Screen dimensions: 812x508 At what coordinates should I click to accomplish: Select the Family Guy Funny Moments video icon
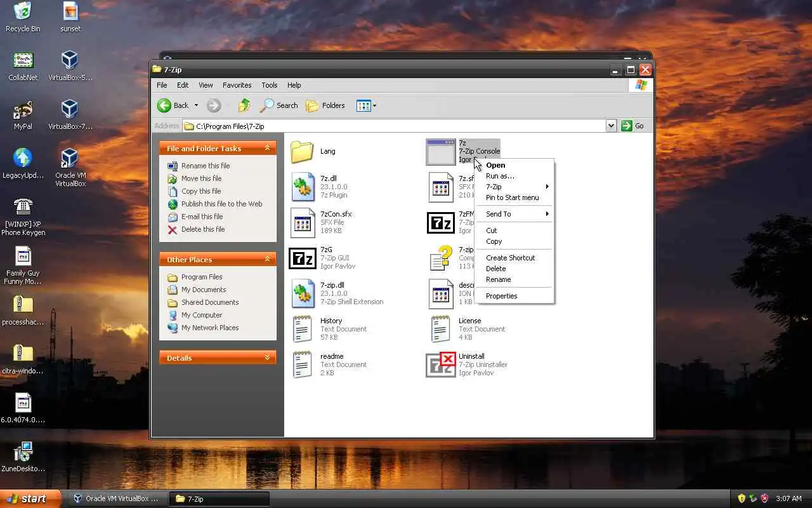tap(23, 256)
